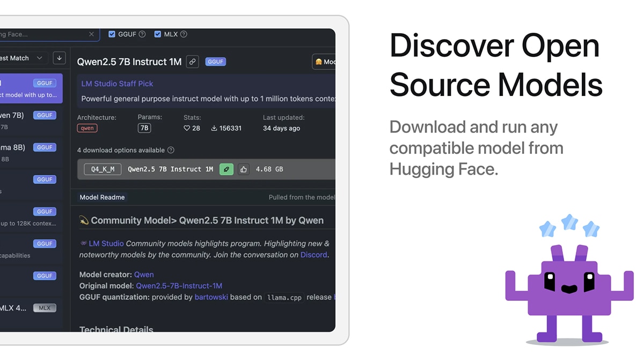Screen dimensions: 644x362
Task: Open the Best Match sort dropdown
Action: point(24,58)
